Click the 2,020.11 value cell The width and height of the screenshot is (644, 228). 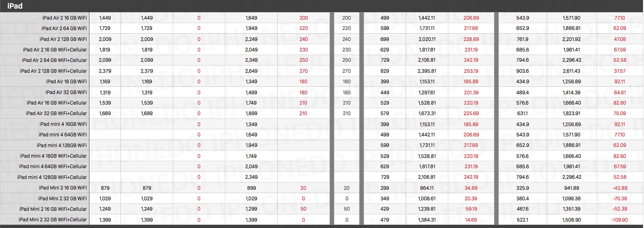point(427,39)
